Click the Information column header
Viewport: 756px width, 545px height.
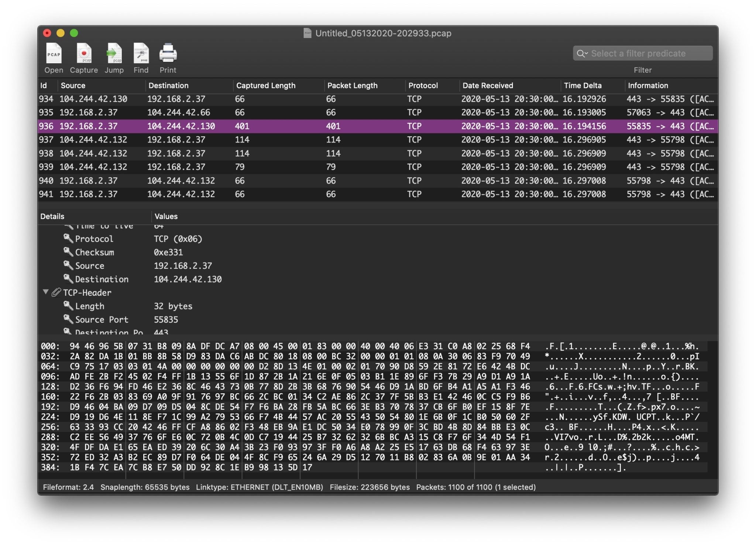649,85
